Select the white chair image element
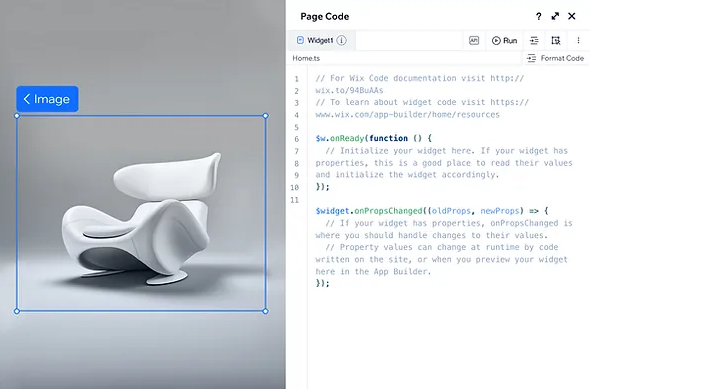710x389 pixels. pyautogui.click(x=141, y=213)
